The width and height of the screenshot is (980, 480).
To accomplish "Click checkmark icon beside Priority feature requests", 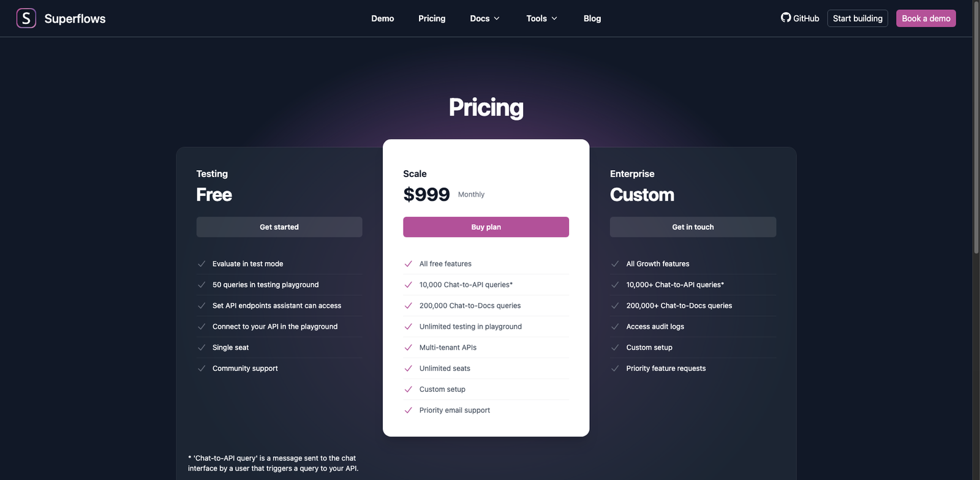I will tap(615, 369).
